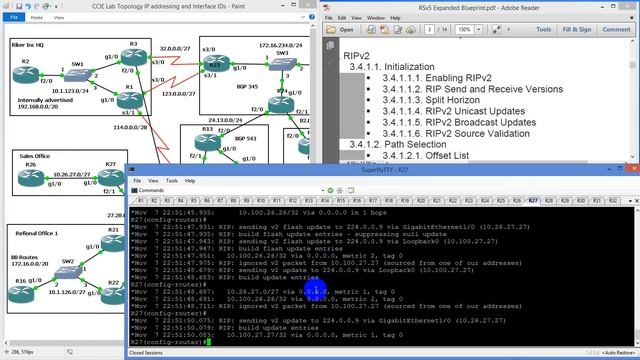Open the Fill & Sign pane

tap(576, 29)
